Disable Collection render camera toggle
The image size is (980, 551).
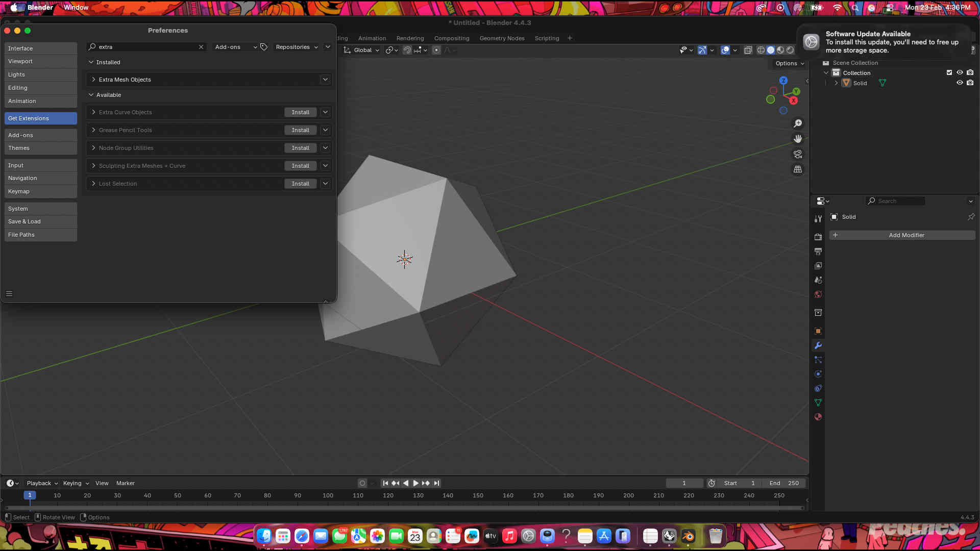click(970, 73)
